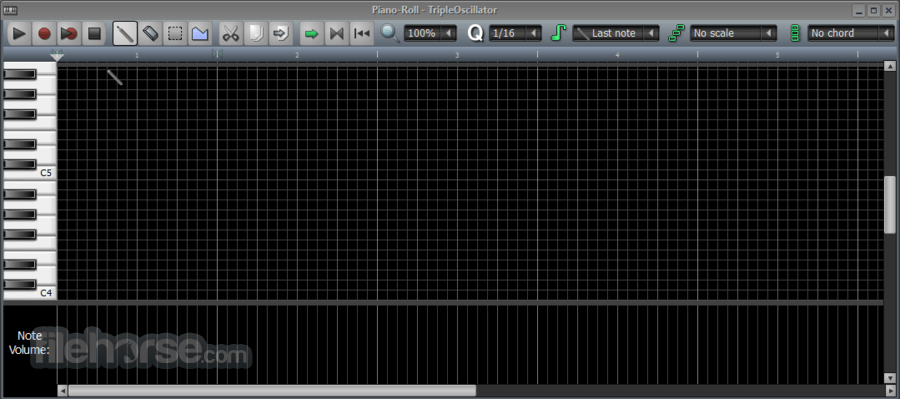Click the Record notes button
Screen dimensions: 900x399
(x=44, y=34)
